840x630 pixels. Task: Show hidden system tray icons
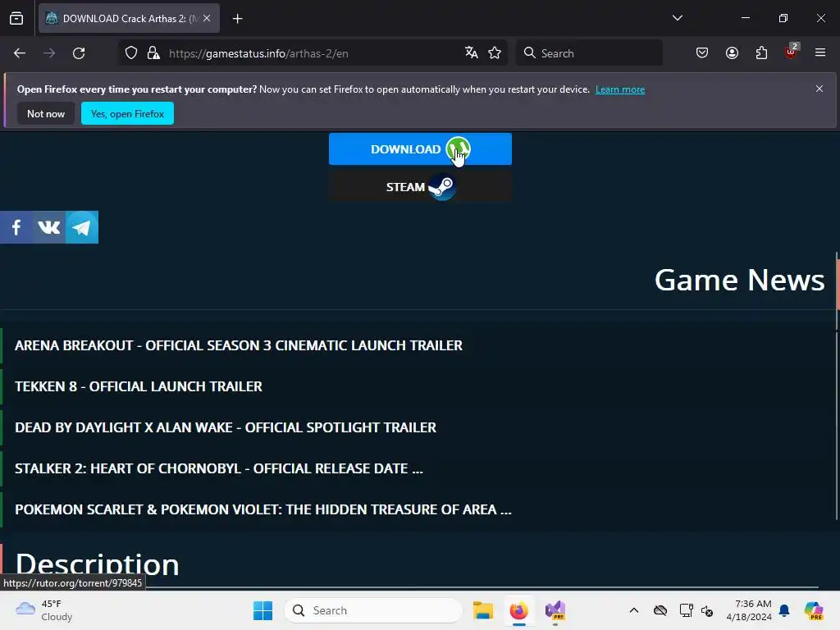pyautogui.click(x=634, y=610)
